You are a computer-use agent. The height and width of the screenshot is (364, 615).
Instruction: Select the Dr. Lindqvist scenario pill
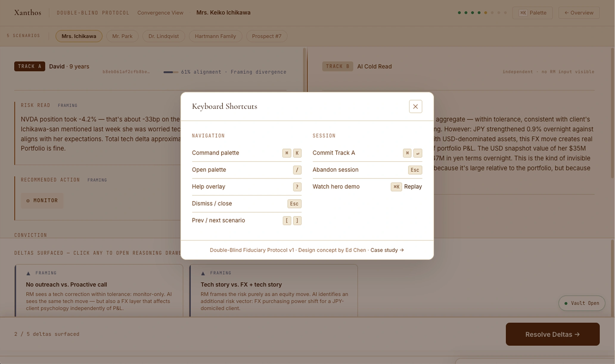point(164,36)
